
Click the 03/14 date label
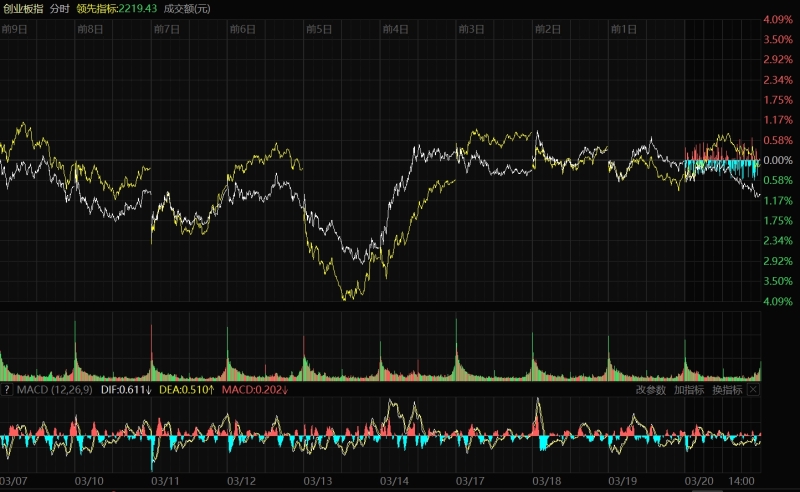[x=394, y=481]
